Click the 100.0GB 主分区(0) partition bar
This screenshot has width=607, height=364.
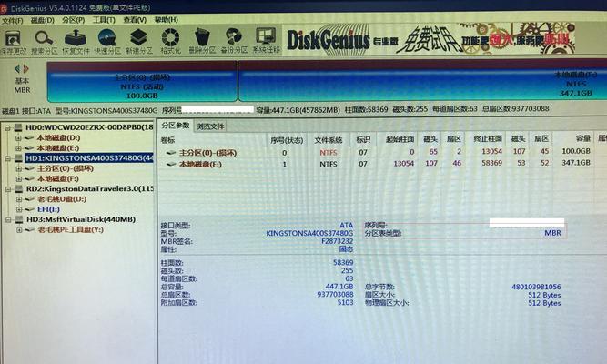[x=142, y=82]
